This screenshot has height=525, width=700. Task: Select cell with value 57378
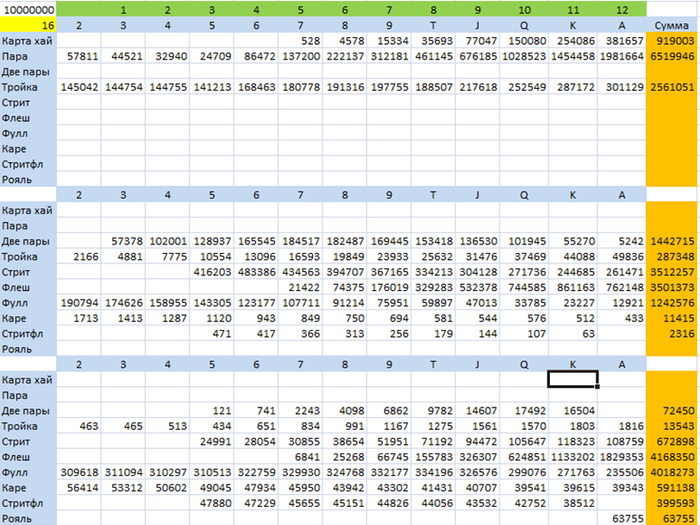123,241
